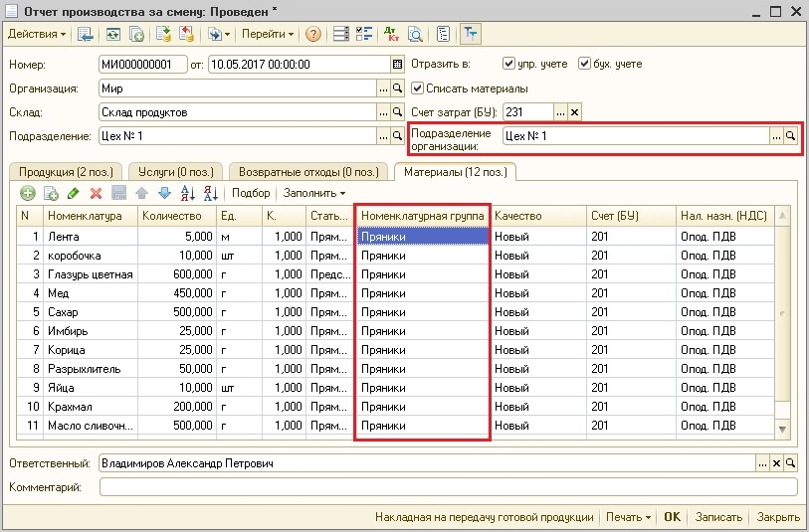Viewport: 809px width, 532px height.
Task: Switch to the Продукция (2 поз.) tab
Action: 66,172
